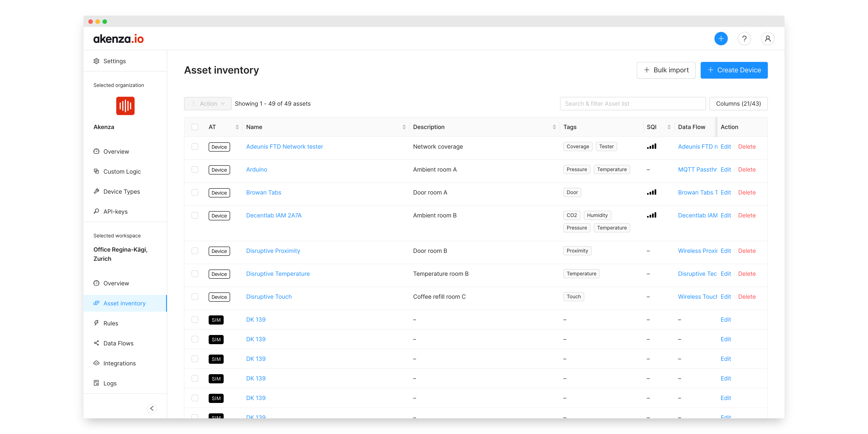Open the help question mark icon
Viewport: 868px width, 434px height.
[x=744, y=39]
